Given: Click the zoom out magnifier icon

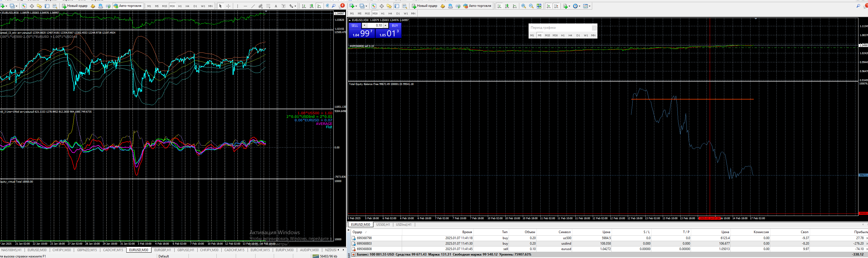Looking at the screenshot, I should tap(531, 6).
